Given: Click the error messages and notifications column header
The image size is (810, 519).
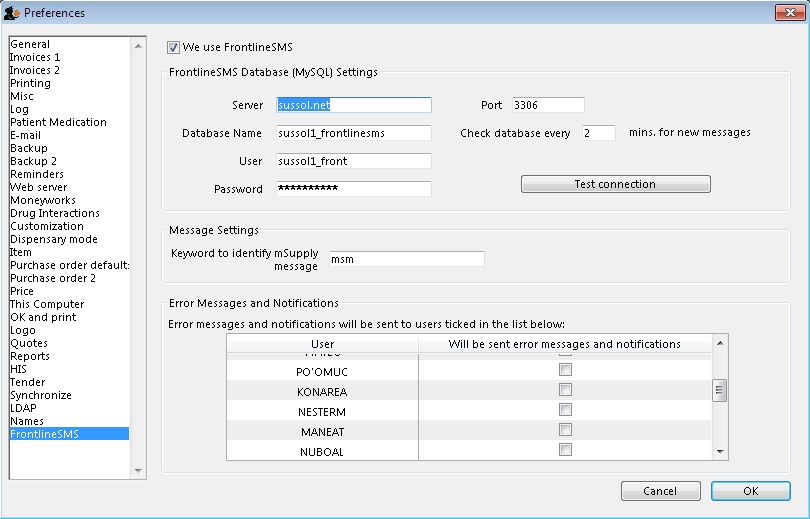Looking at the screenshot, I should pos(565,344).
